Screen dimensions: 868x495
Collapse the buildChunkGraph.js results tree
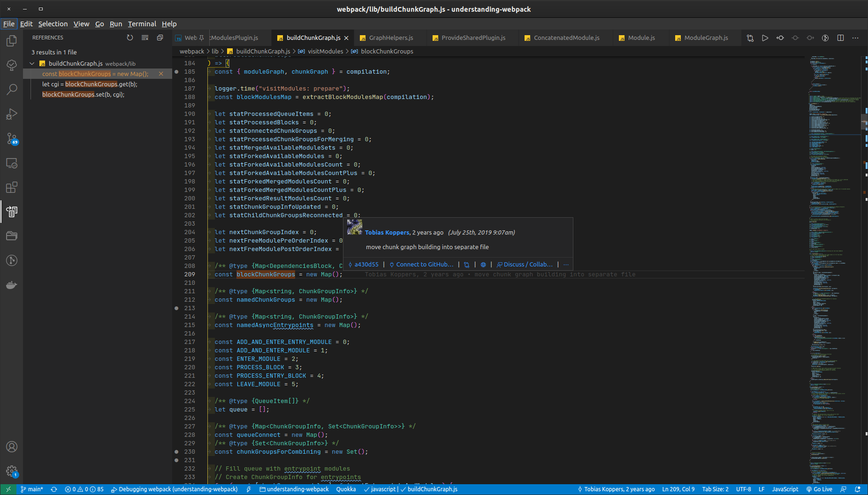click(x=32, y=63)
